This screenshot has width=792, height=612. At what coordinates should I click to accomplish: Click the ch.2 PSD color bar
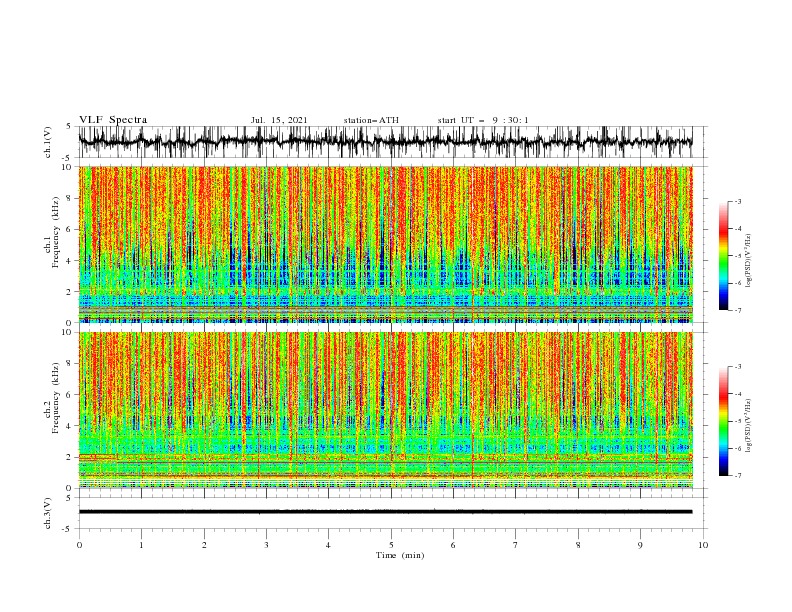(723, 421)
